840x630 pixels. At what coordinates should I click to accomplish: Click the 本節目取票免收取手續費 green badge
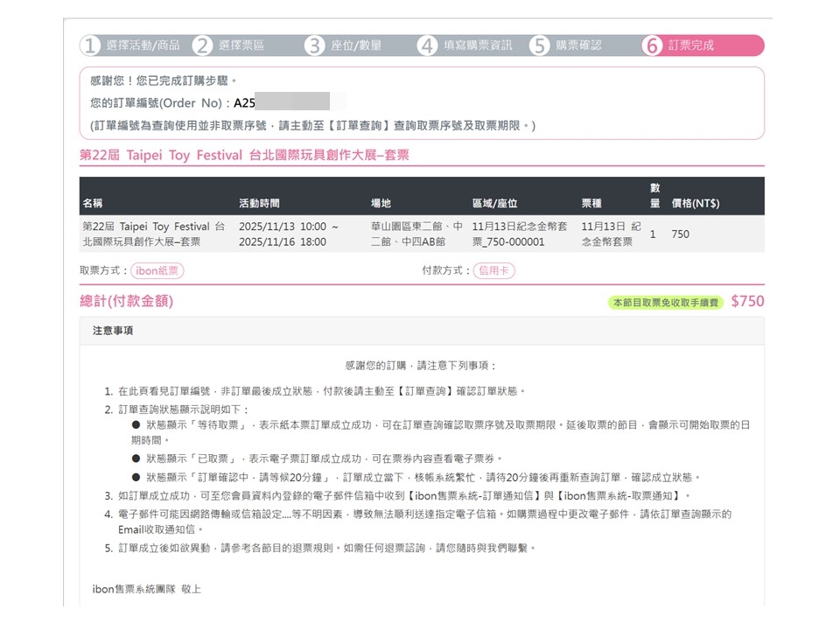pyautogui.click(x=665, y=303)
